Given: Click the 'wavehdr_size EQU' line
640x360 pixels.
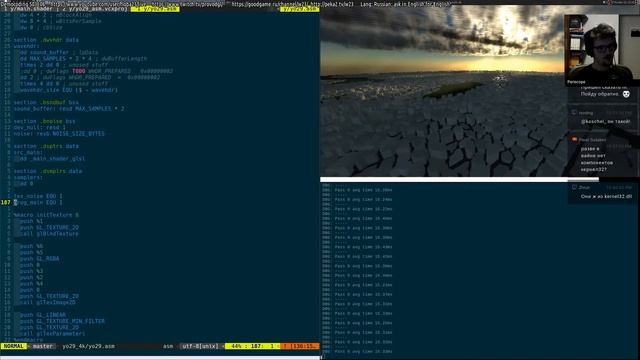Looking at the screenshot, I should (69, 90).
